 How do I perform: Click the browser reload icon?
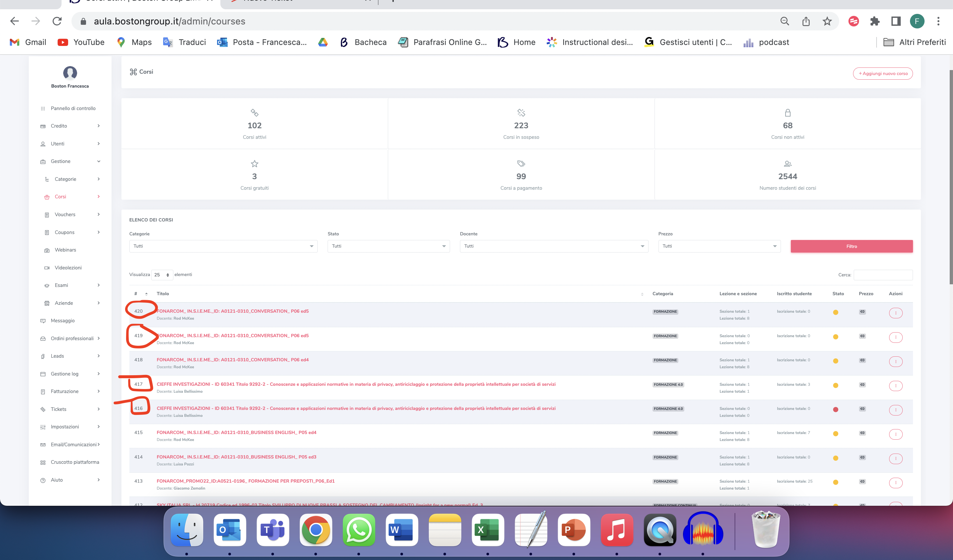(57, 21)
